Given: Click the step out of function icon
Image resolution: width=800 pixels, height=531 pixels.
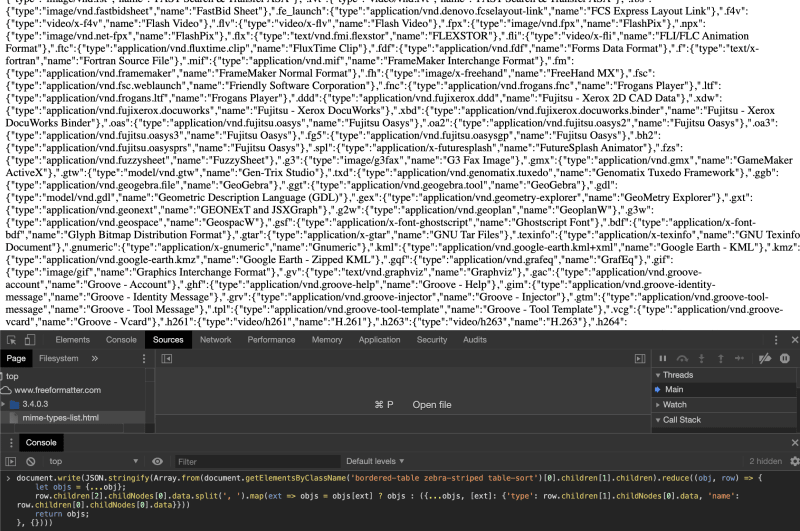Looking at the screenshot, I should point(720,359).
